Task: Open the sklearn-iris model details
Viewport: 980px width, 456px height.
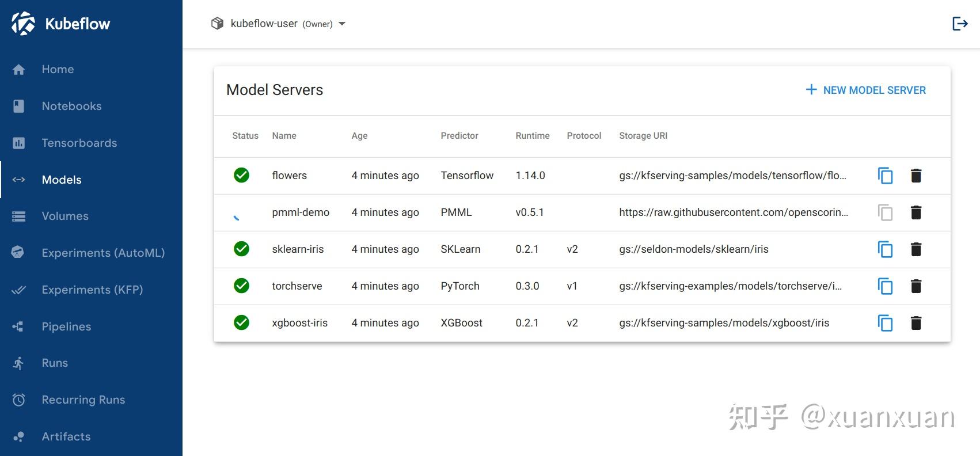Action: 298,249
